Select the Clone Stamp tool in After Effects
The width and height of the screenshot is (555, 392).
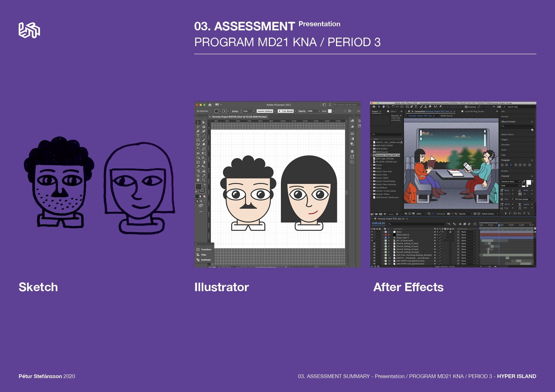point(426,107)
